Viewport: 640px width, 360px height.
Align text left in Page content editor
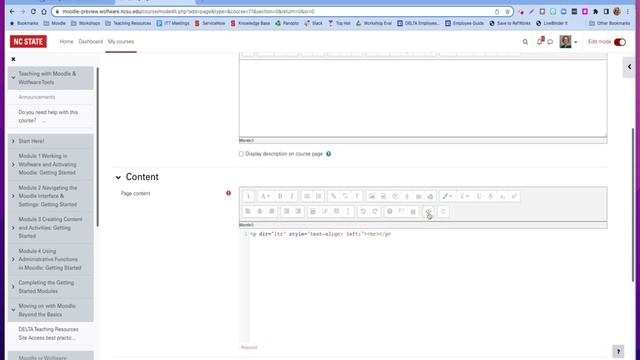(248, 211)
